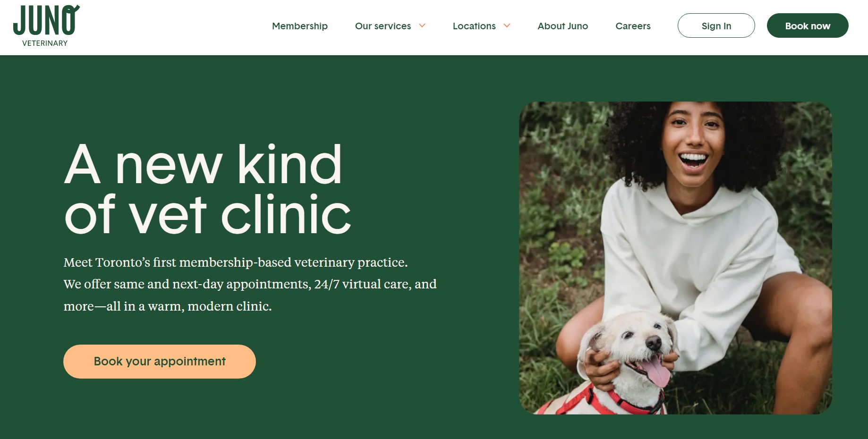868x439 pixels.
Task: Click the woman's face in the hero image
Action: [x=693, y=142]
